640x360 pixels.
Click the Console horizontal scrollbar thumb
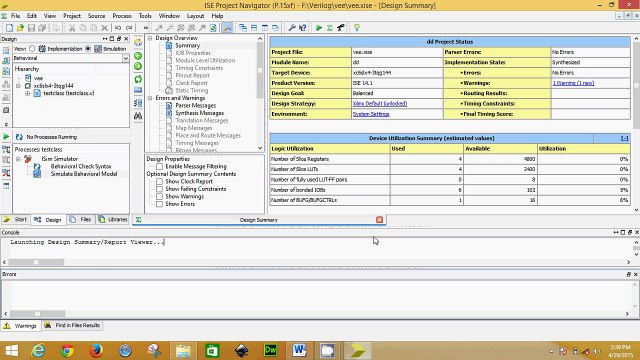(36, 262)
